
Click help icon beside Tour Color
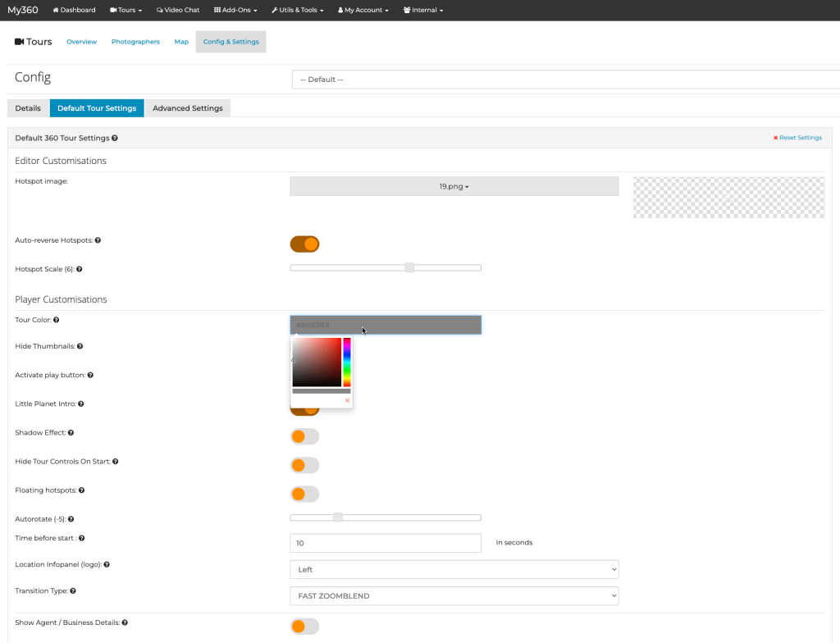click(x=57, y=320)
